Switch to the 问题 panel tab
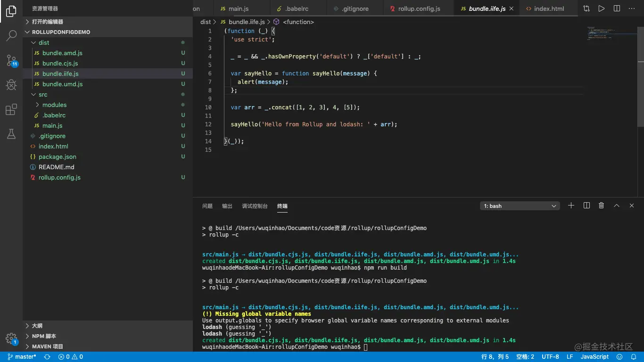644x362 pixels. [x=207, y=206]
